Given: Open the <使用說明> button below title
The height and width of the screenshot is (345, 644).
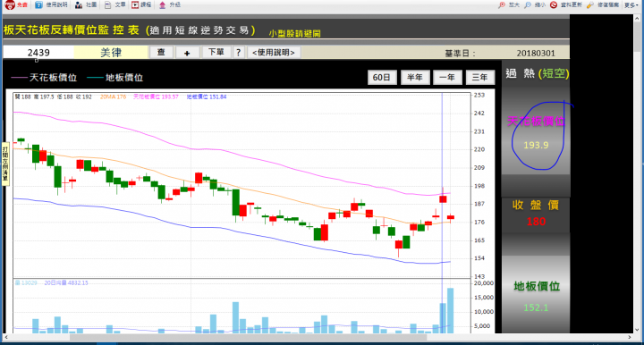Looking at the screenshot, I should pos(274,53).
